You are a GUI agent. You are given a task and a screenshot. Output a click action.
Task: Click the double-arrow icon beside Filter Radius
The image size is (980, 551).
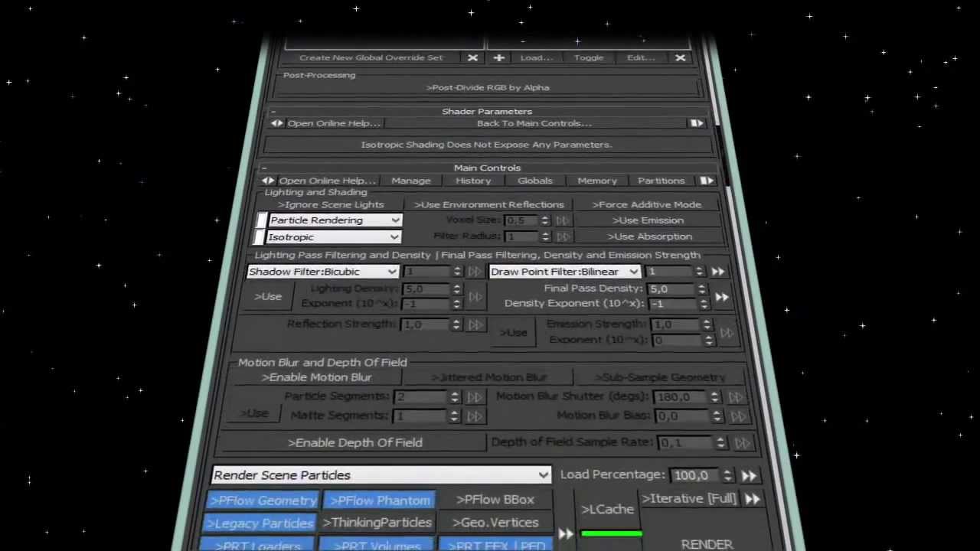(x=563, y=236)
